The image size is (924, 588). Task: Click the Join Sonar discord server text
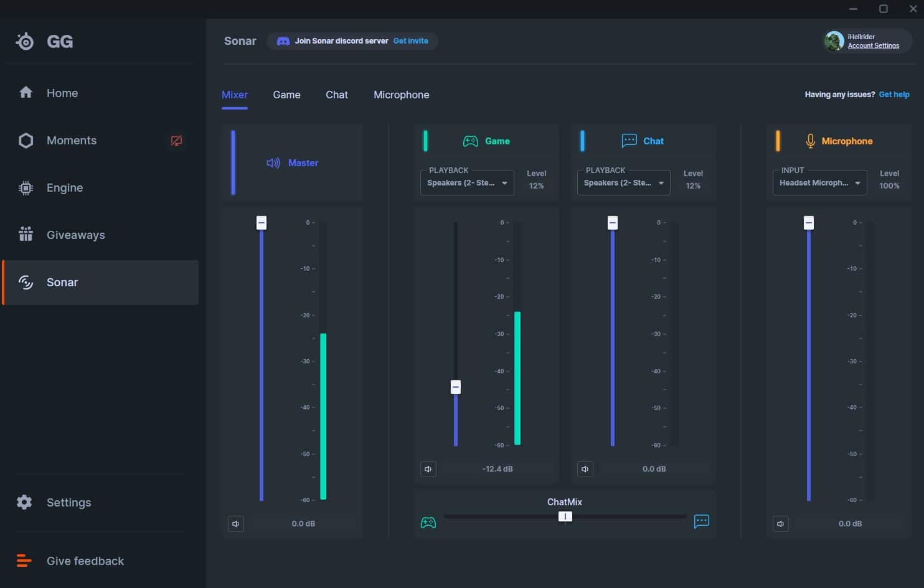(341, 41)
